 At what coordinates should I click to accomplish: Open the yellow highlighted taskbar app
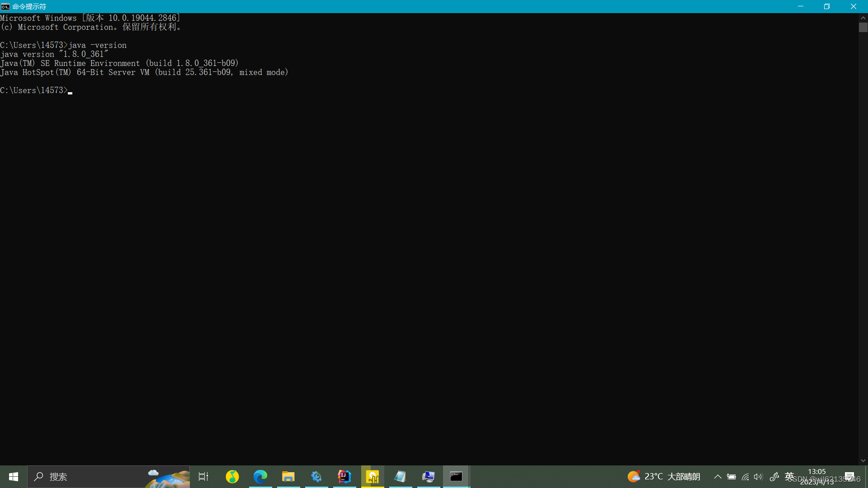click(373, 477)
